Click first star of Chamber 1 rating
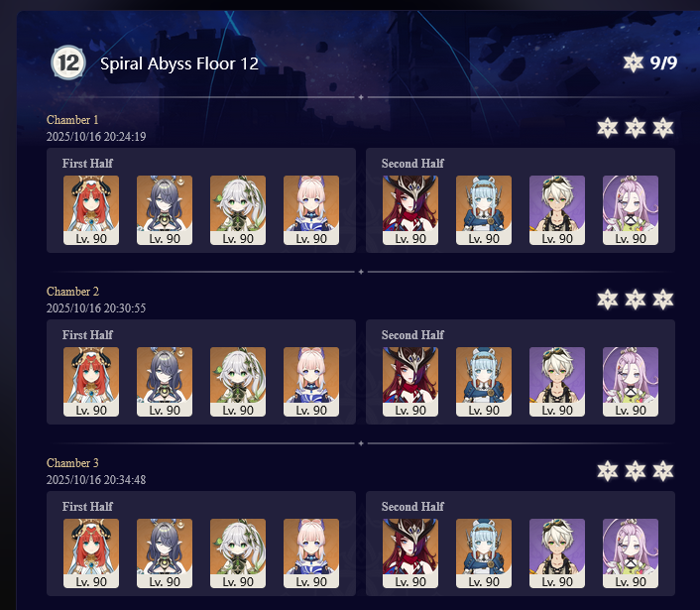This screenshot has height=610, width=700. tap(608, 128)
